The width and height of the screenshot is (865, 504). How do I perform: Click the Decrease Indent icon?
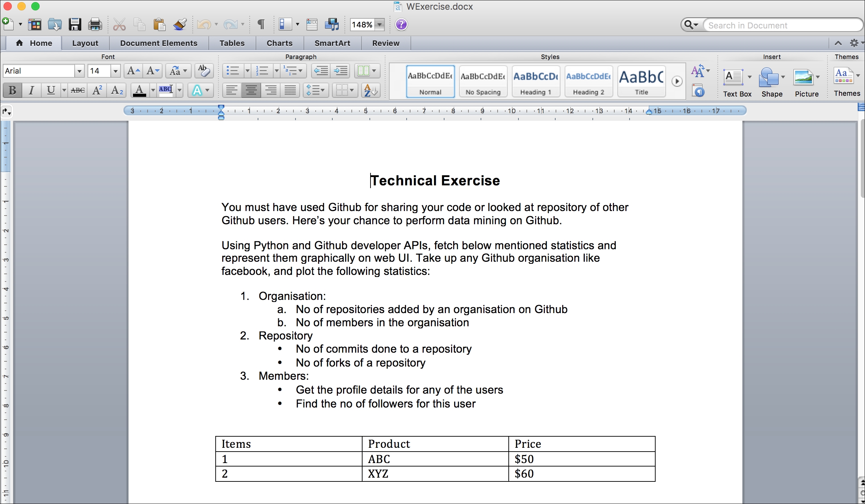321,71
